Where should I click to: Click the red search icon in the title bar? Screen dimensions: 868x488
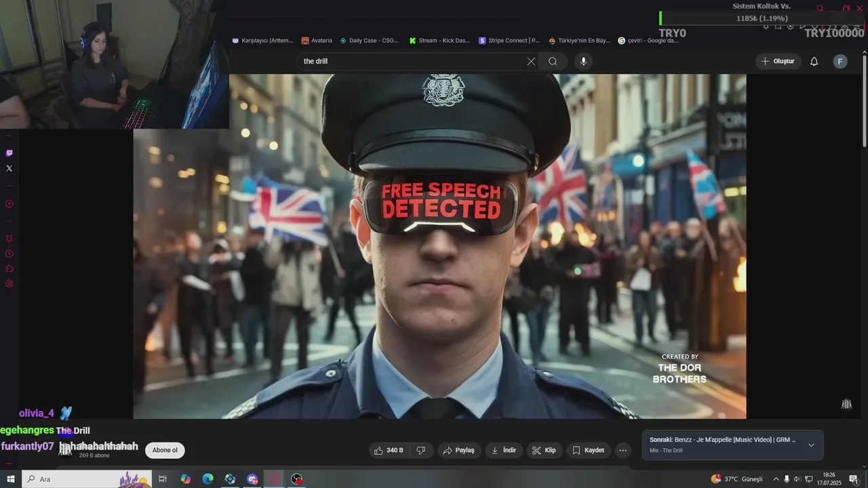[820, 9]
